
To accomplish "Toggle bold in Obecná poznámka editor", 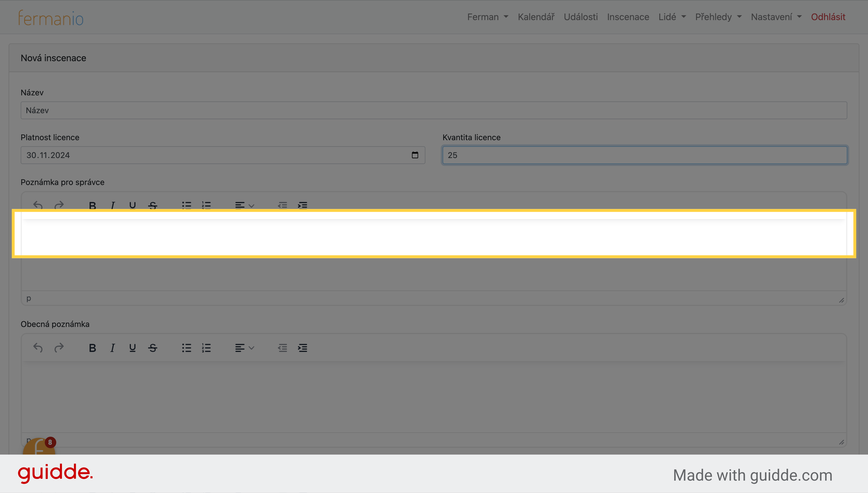I will point(92,348).
